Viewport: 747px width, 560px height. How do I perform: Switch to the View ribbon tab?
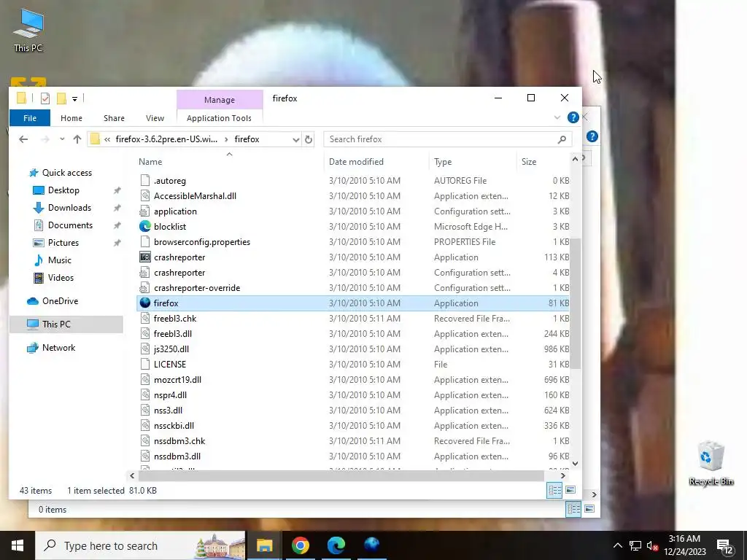click(x=155, y=118)
